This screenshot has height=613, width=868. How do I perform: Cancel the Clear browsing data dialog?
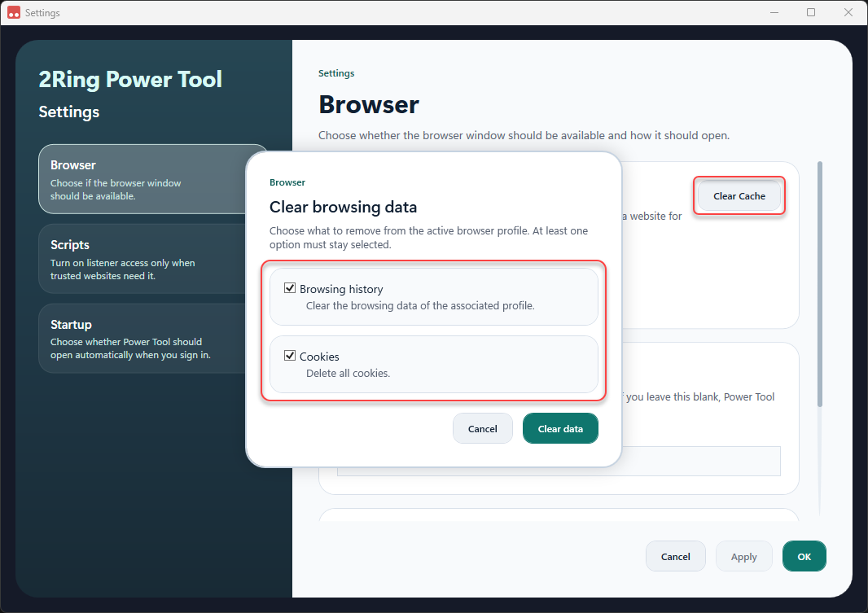point(483,429)
